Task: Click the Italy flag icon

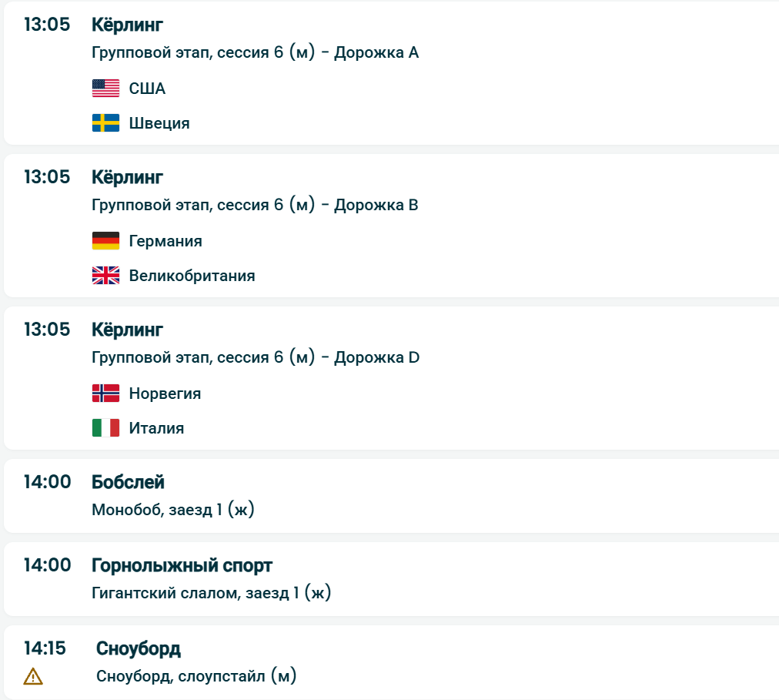Action: point(105,428)
